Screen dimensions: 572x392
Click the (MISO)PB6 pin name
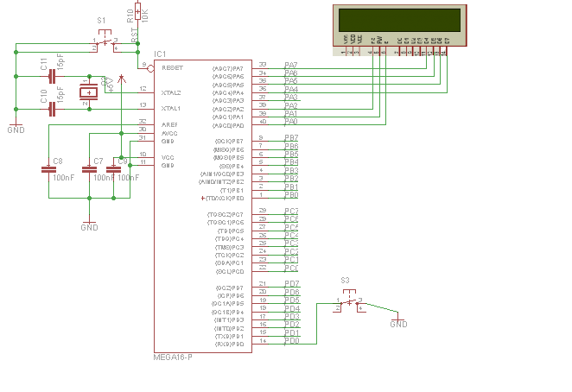click(228, 150)
